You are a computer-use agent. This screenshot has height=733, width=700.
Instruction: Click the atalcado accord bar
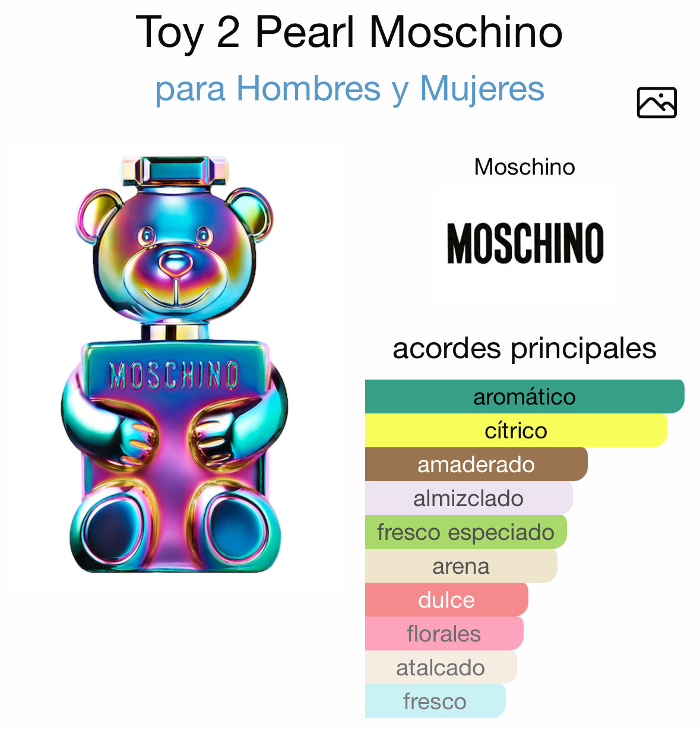[x=440, y=667]
